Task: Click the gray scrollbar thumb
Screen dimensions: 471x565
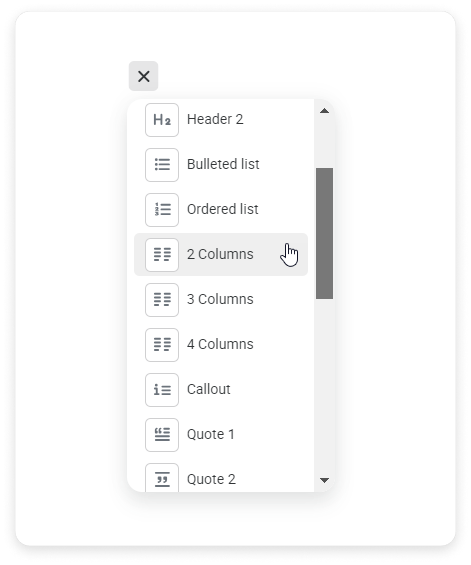Action: pos(324,233)
